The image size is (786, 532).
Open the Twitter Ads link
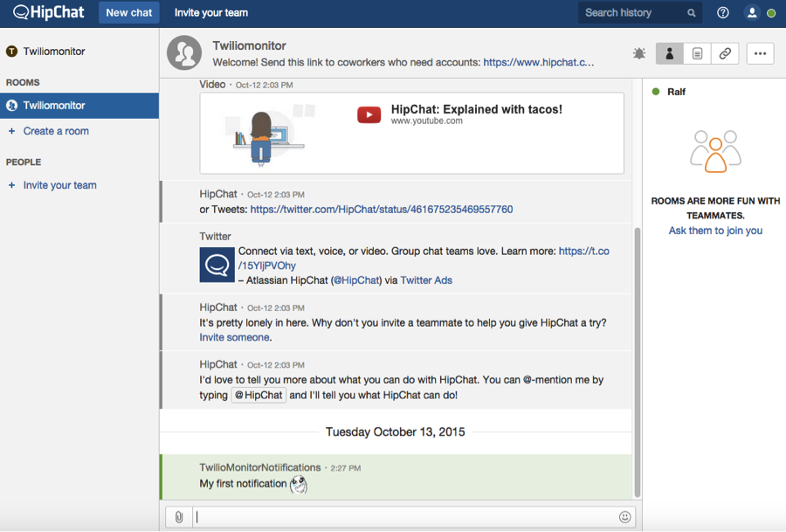426,280
